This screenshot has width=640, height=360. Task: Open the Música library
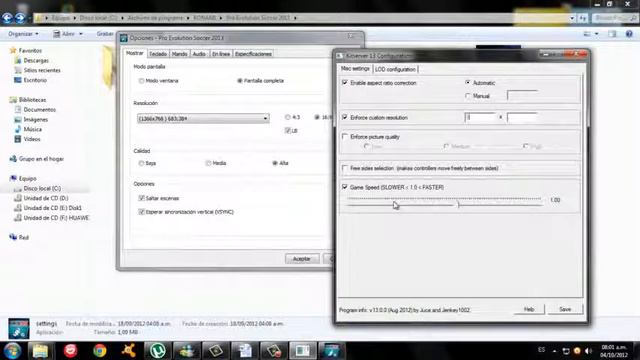(32, 129)
